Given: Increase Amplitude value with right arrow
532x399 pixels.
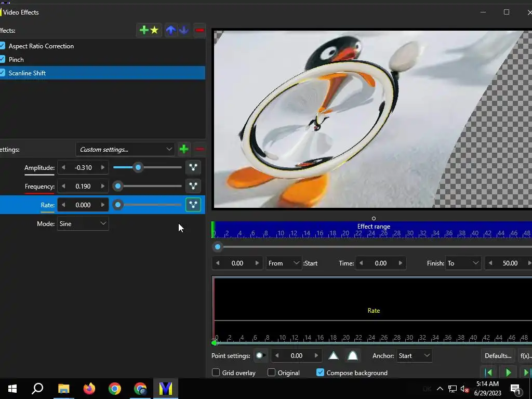Looking at the screenshot, I should pos(103,168).
